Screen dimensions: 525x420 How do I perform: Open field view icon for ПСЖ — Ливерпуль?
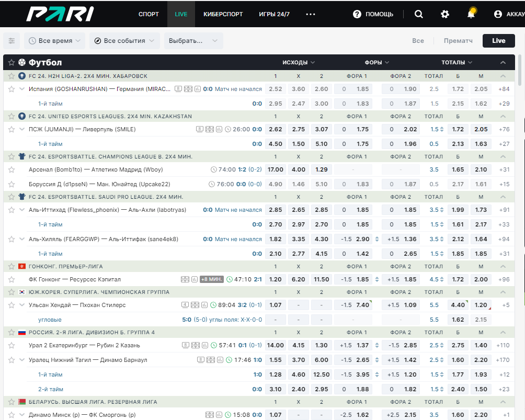tap(210, 129)
